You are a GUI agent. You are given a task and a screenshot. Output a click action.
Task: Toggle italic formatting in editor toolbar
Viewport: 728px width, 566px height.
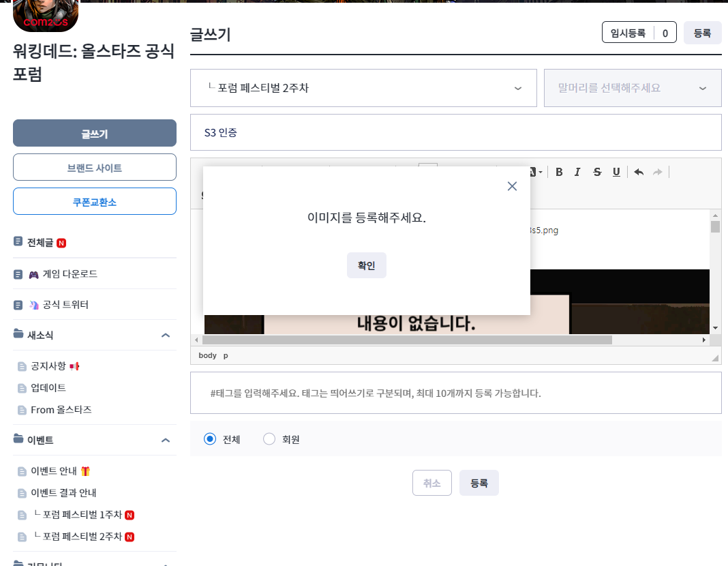click(577, 173)
